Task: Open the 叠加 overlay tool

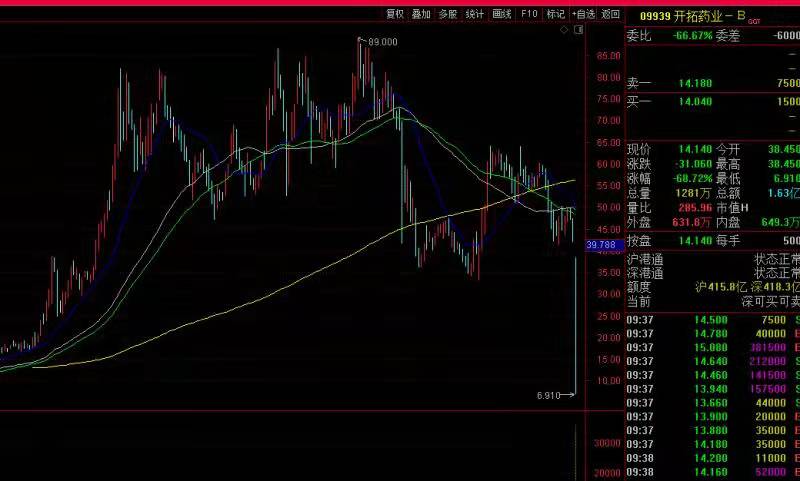Action: [421, 14]
